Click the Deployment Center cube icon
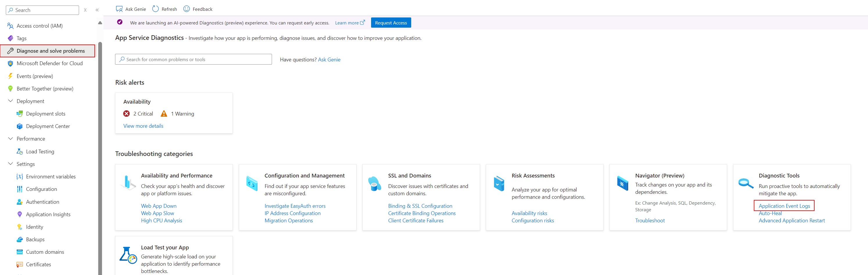This screenshot has height=275, width=868. 20,126
